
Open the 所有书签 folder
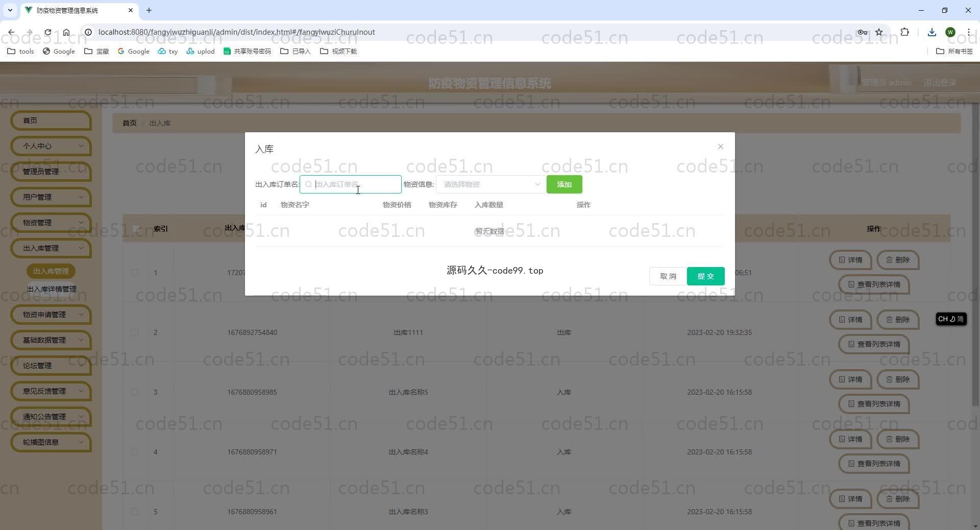coord(954,51)
